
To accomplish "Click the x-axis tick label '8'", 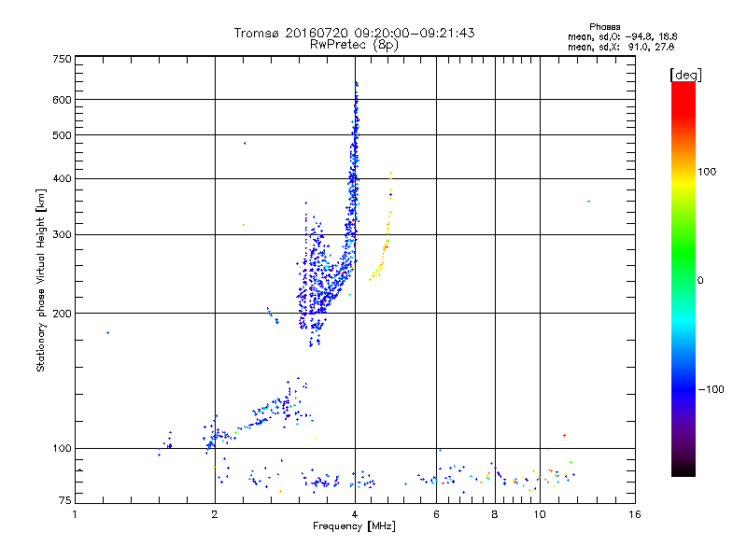I will [x=495, y=514].
